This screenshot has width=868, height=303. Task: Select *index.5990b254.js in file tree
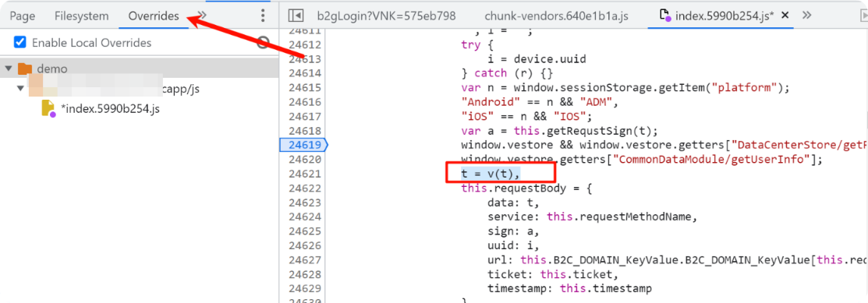tap(110, 108)
